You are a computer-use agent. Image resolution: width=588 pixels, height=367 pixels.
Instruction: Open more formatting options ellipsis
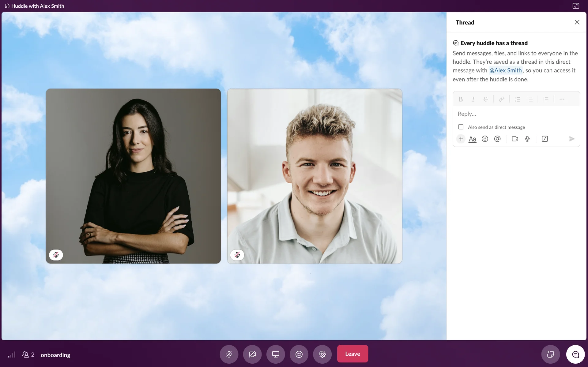(562, 99)
